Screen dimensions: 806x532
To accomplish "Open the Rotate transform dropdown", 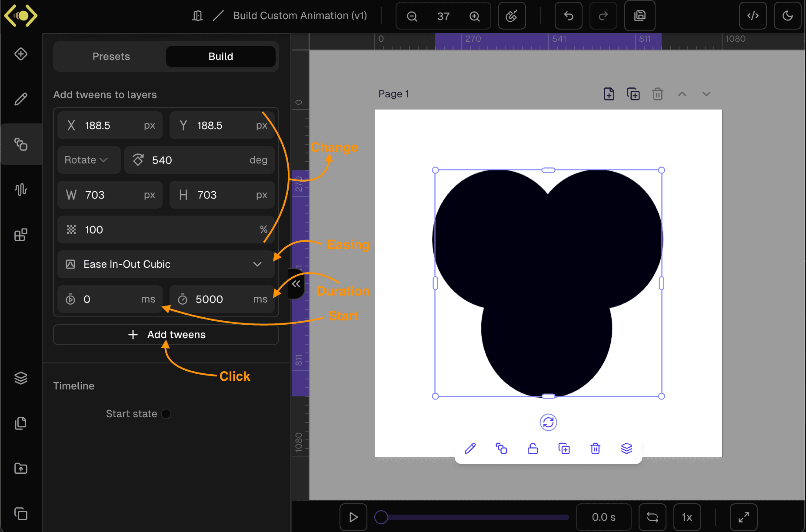I will 87,160.
